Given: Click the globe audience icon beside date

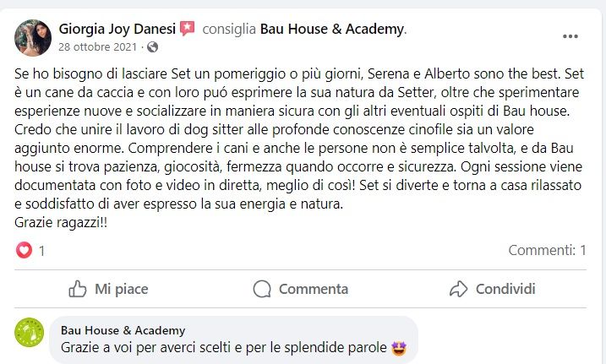Looking at the screenshot, I should coord(152,46).
